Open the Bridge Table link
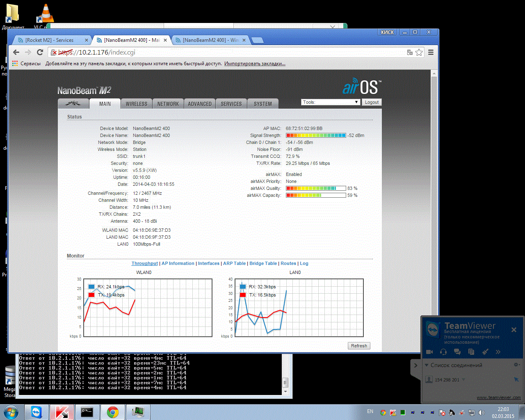The height and width of the screenshot is (420, 525). tap(263, 263)
